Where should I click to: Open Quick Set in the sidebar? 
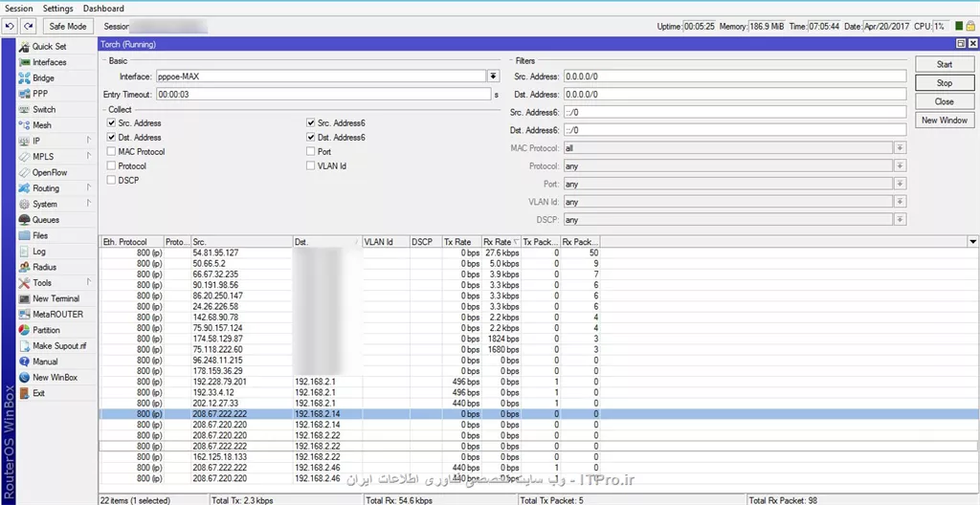(49, 46)
